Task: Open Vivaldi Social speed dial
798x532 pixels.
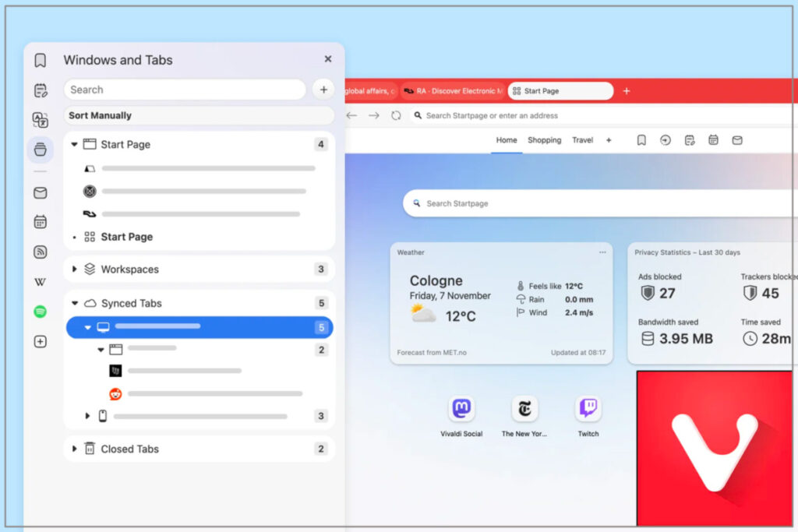Action: click(461, 409)
